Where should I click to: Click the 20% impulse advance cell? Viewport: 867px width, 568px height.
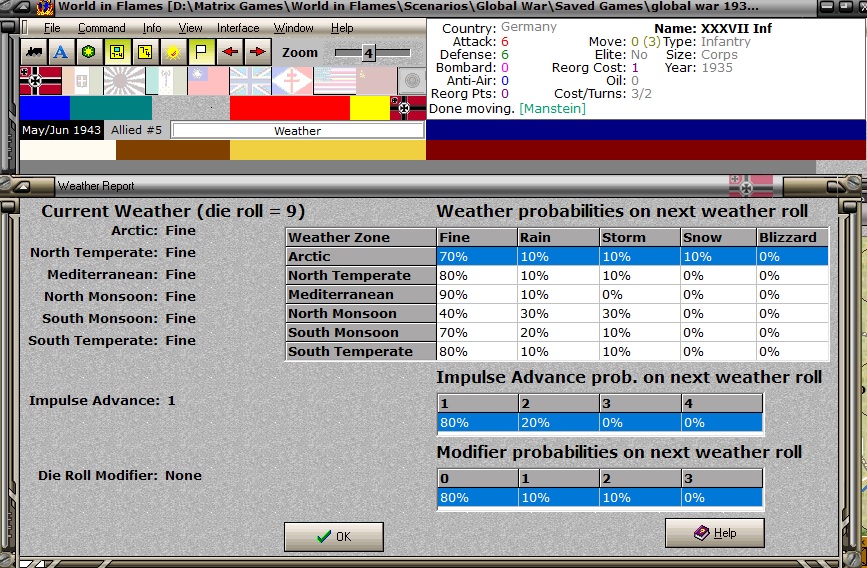click(x=558, y=423)
